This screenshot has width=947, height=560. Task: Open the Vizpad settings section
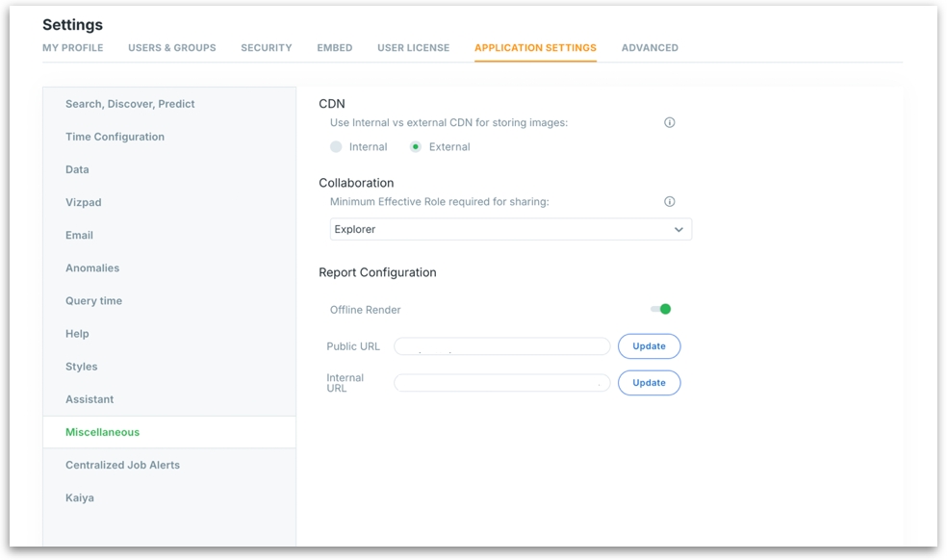83,203
